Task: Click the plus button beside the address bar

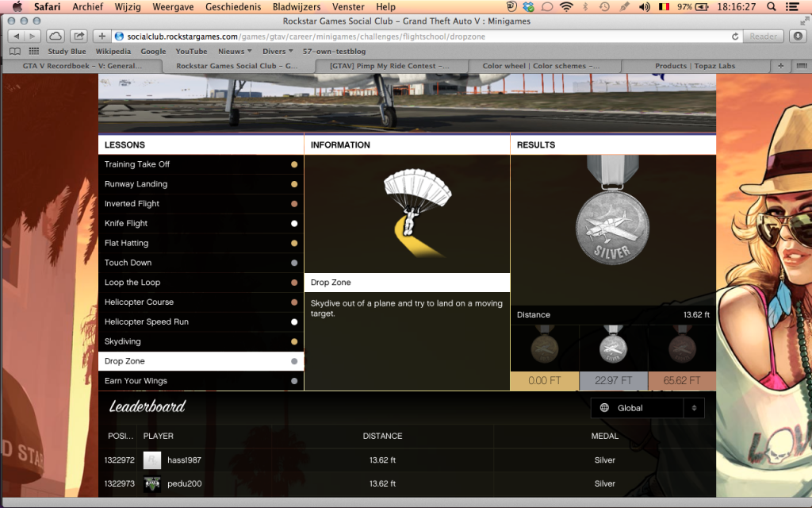Action: [x=101, y=37]
